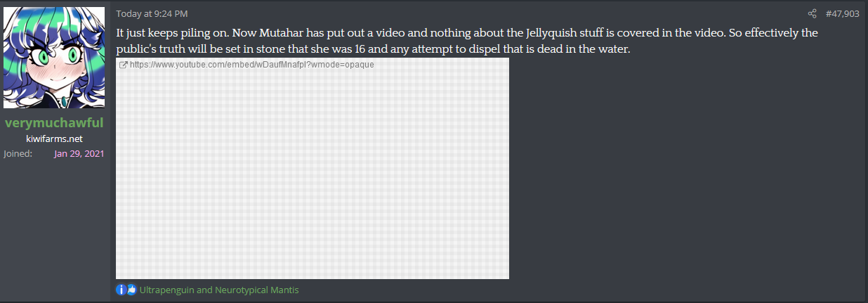
Task: Click the thumbs-up Like reaction icon
Action: [x=131, y=290]
